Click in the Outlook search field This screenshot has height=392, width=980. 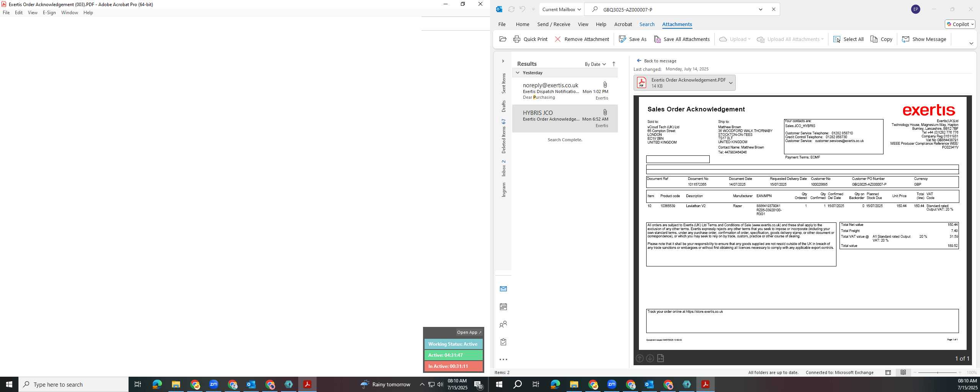678,9
